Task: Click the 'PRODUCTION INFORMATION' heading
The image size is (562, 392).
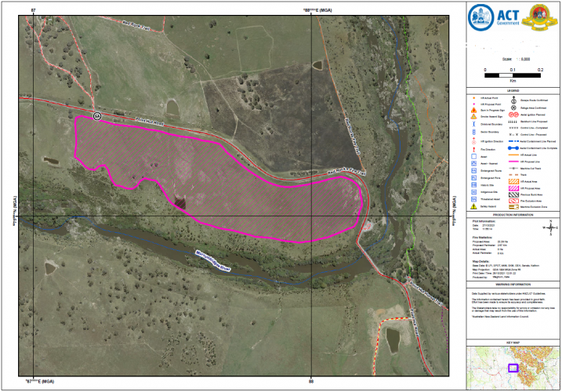Action: point(513,215)
